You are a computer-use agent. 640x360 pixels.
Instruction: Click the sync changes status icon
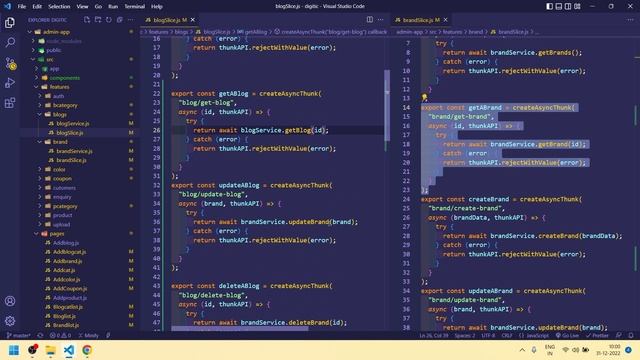pos(40,336)
